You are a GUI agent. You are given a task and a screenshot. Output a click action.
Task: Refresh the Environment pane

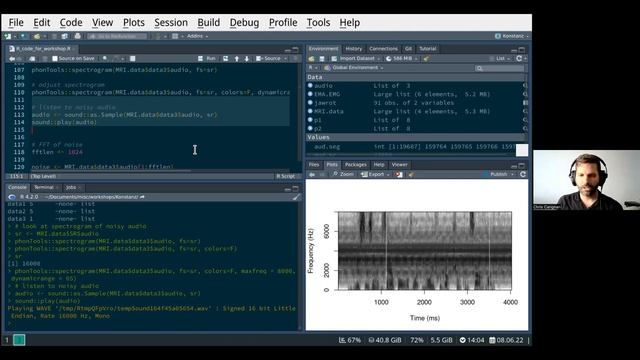pos(519,59)
